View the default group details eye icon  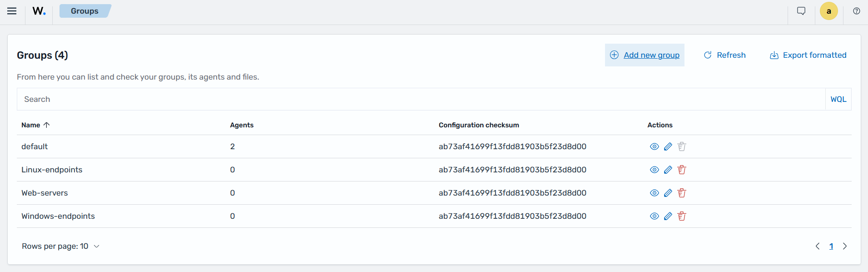coord(655,146)
